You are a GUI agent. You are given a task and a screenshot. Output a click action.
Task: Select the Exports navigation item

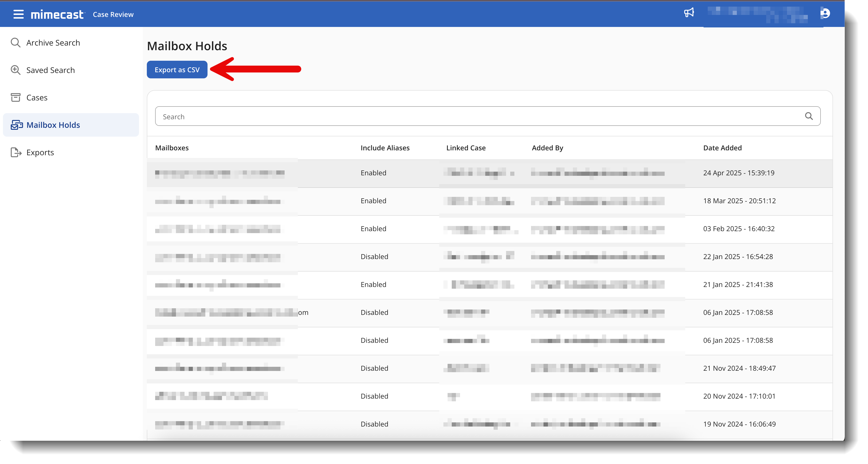40,152
